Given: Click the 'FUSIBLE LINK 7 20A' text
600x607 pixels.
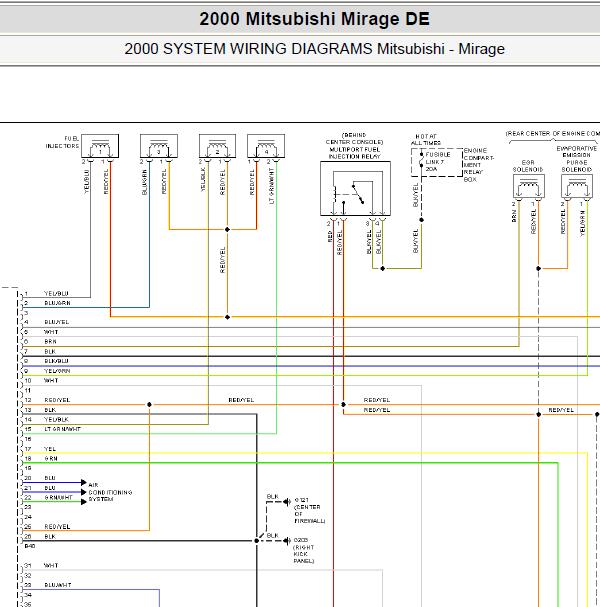Looking at the screenshot, I should pyautogui.click(x=438, y=162).
